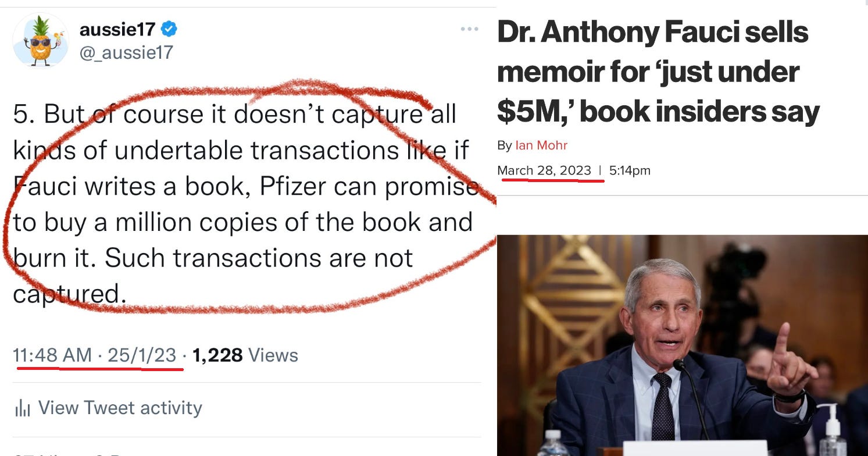868x456 pixels.
Task: Click the 25/1/23 tweet date
Action: point(142,355)
